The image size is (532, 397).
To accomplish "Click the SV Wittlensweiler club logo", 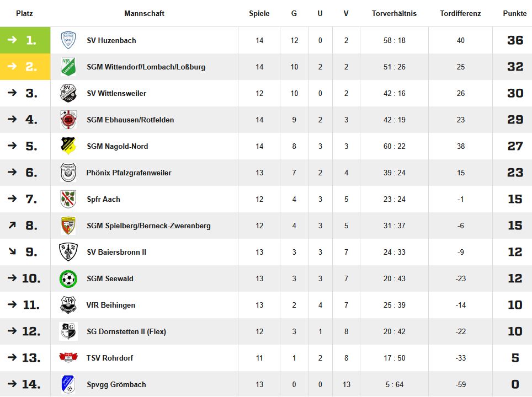I will [x=68, y=93].
